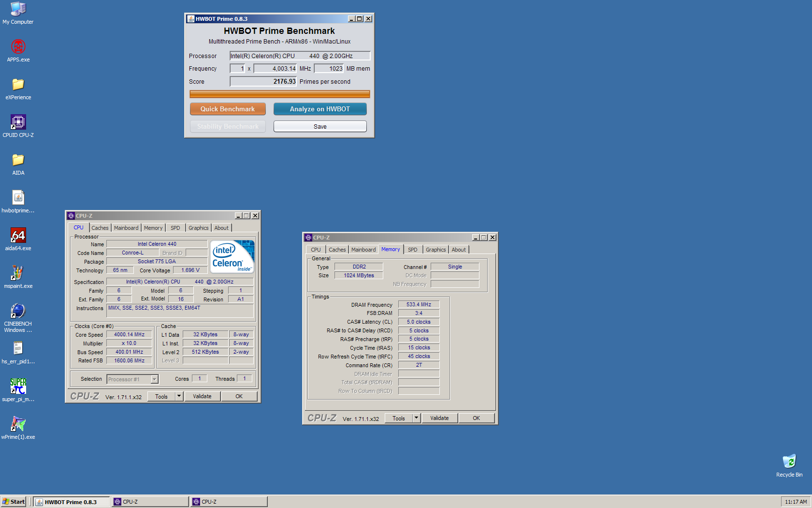Click the Channel # value Single

pos(455,267)
